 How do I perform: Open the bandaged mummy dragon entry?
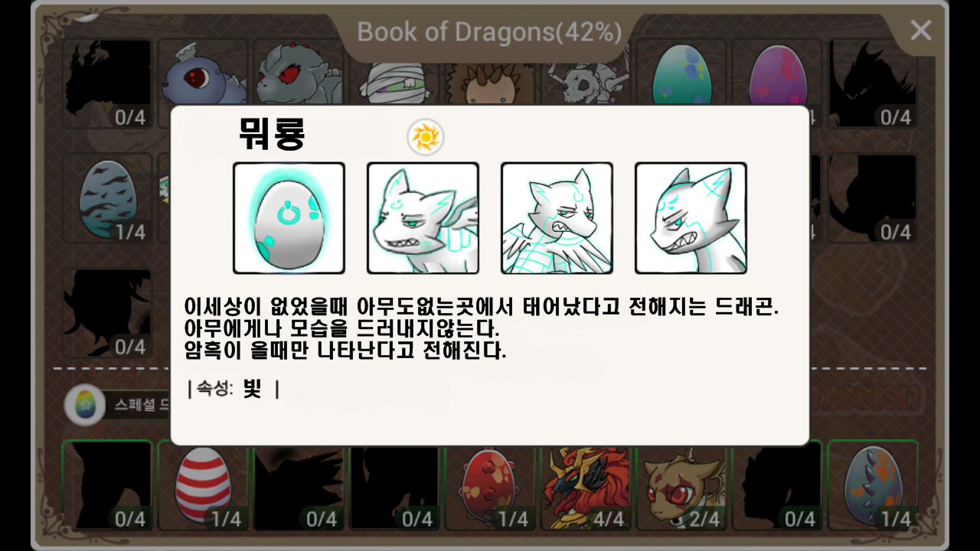pyautogui.click(x=392, y=80)
